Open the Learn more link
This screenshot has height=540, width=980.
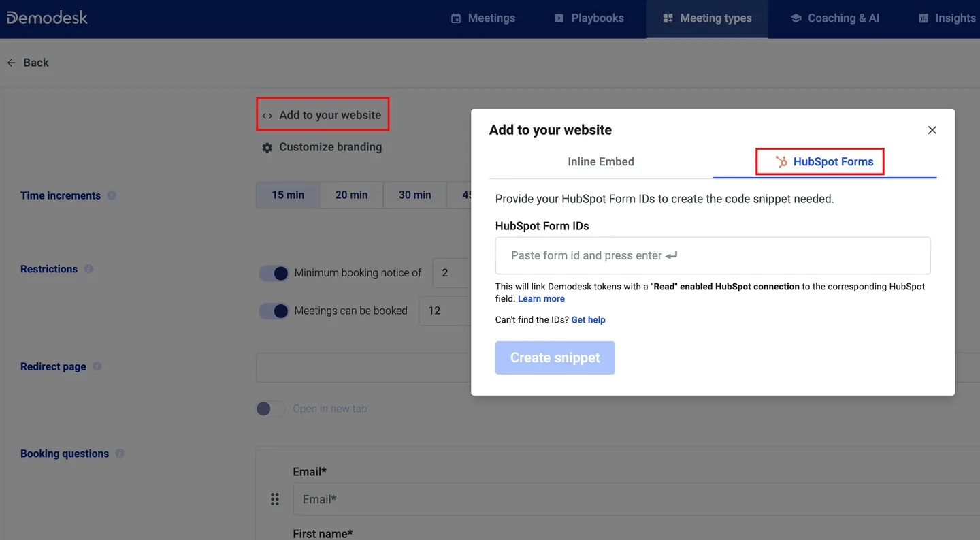[x=541, y=299]
